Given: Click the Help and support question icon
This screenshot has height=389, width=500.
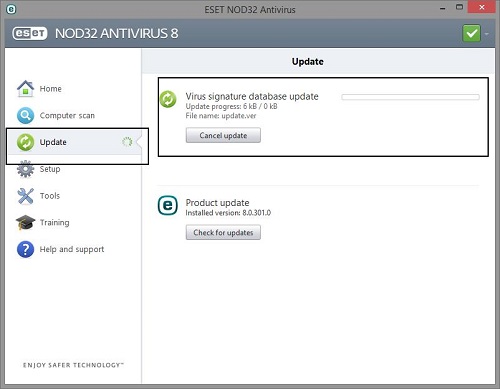Looking at the screenshot, I should click(25, 249).
